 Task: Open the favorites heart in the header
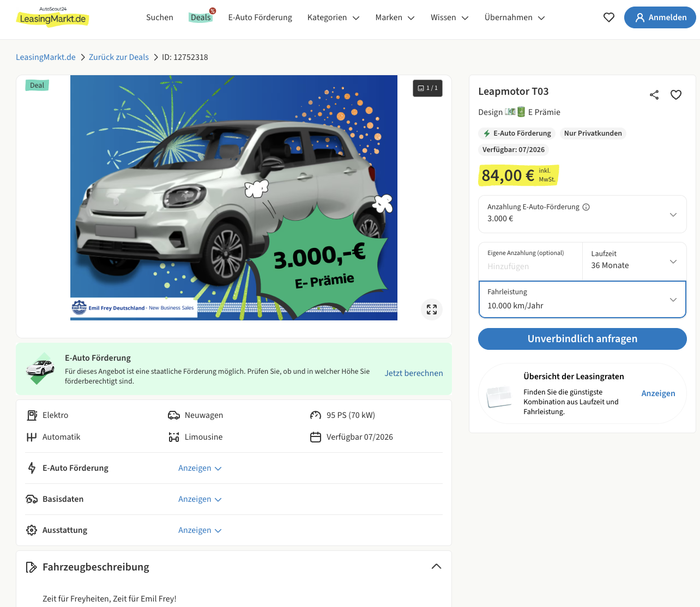(x=609, y=17)
